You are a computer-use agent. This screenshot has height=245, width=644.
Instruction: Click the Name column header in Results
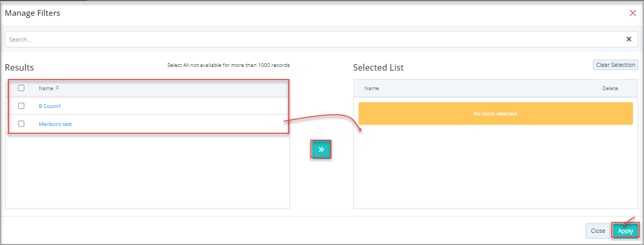click(x=46, y=89)
